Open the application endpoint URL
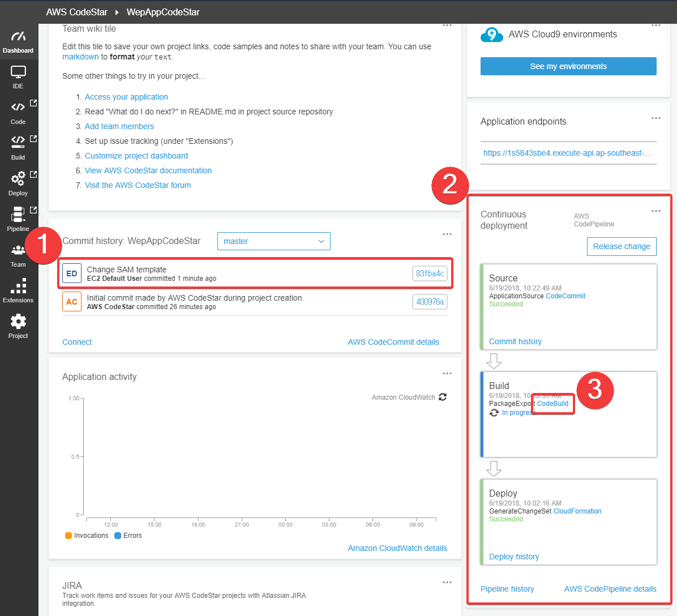This screenshot has width=677, height=616. tap(567, 153)
